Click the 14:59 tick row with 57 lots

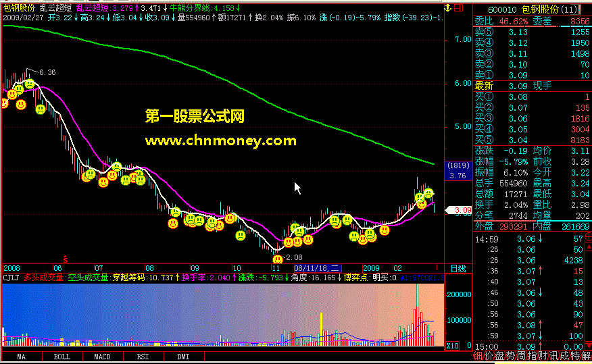[x=529, y=239]
